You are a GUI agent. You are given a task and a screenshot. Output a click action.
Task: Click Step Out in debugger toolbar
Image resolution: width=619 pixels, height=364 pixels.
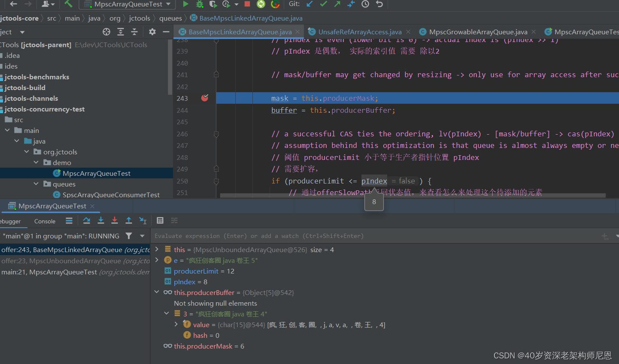[x=129, y=220]
